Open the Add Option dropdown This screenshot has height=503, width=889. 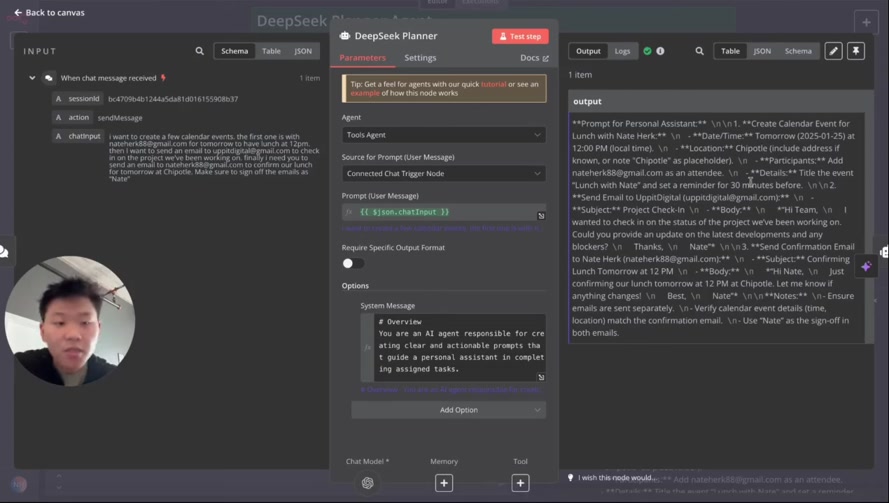[448, 410]
